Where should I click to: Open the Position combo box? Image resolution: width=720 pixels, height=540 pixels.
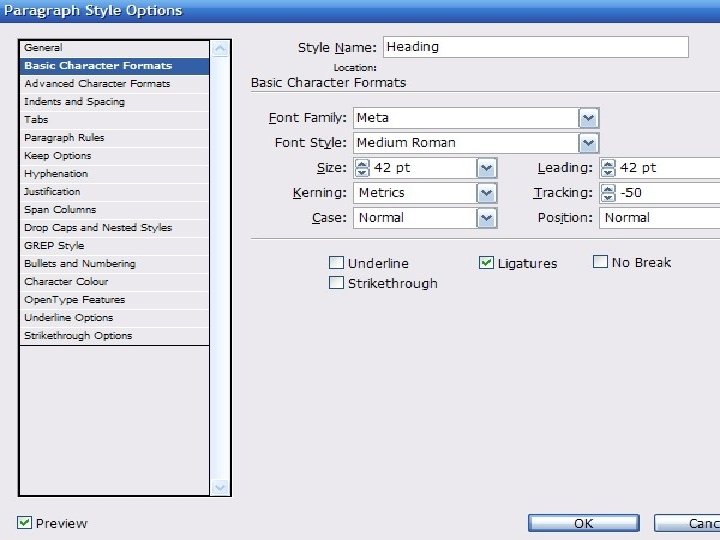pyautogui.click(x=659, y=218)
